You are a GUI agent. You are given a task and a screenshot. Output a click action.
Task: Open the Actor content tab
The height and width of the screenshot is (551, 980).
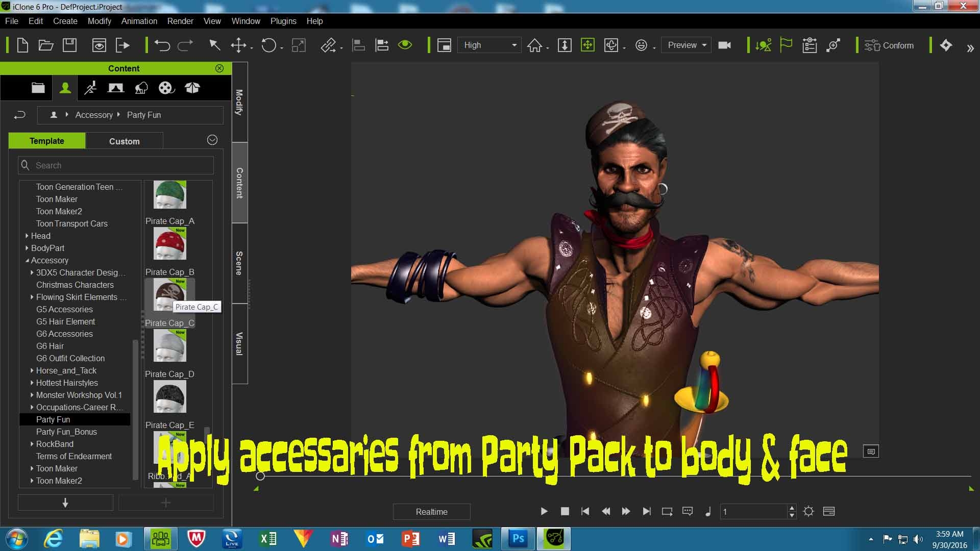pyautogui.click(x=65, y=88)
